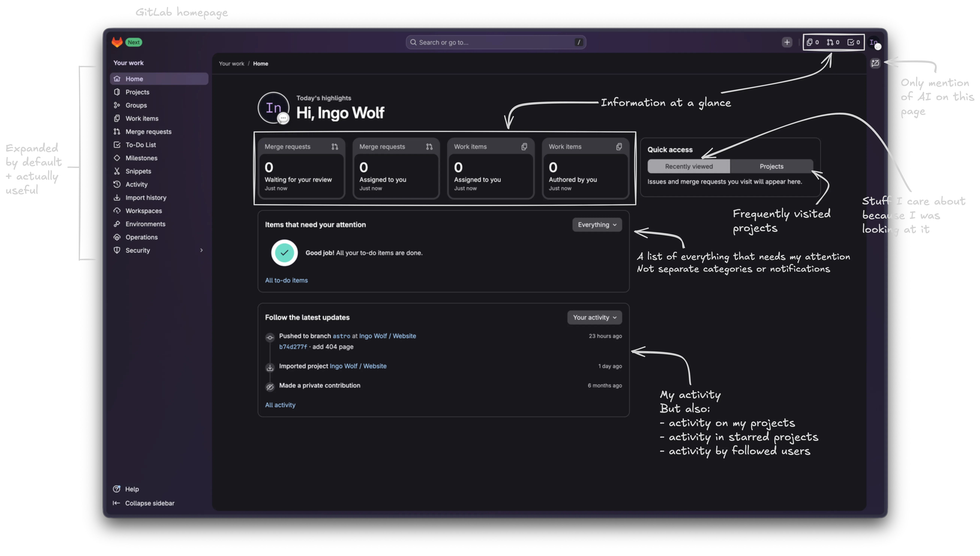The image size is (980, 556).
Task: Open To-Do List in the sidebar
Action: (159, 145)
